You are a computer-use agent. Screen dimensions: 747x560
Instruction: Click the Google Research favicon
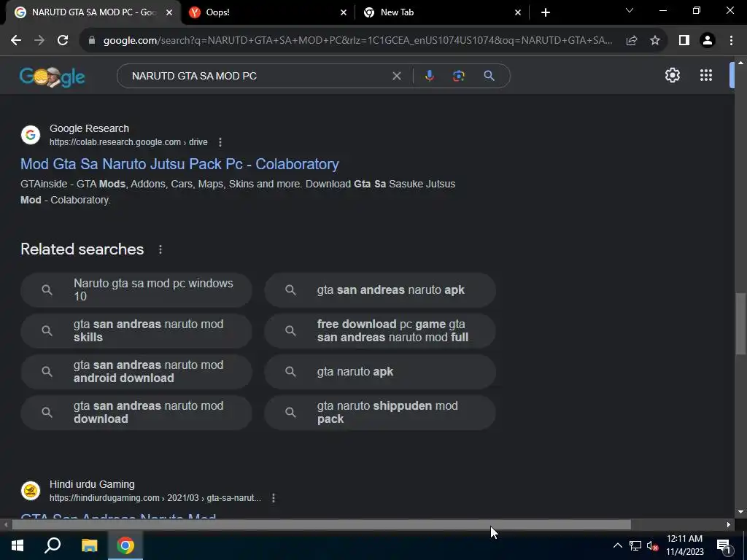pyautogui.click(x=31, y=135)
